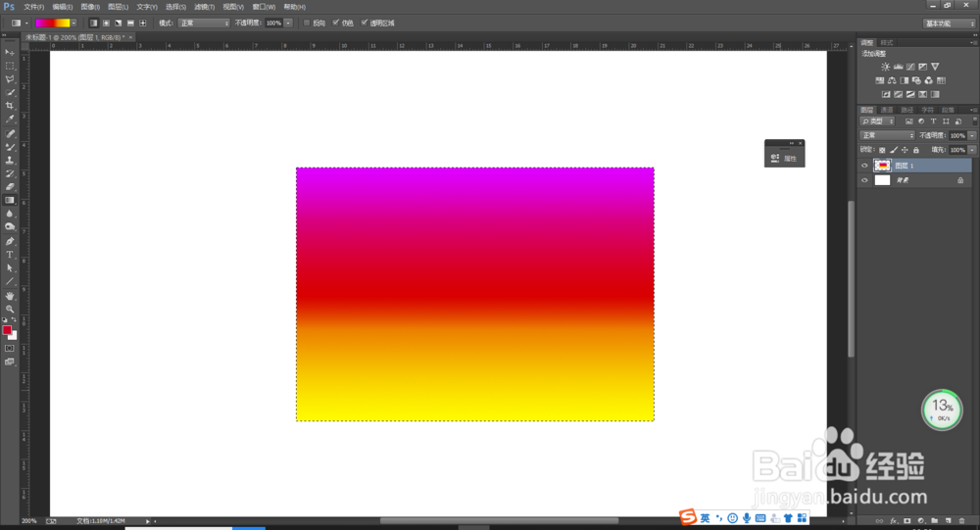Viewport: 980px width, 530px height.
Task: Add Brightness/Contrast adjustment
Action: tap(886, 67)
